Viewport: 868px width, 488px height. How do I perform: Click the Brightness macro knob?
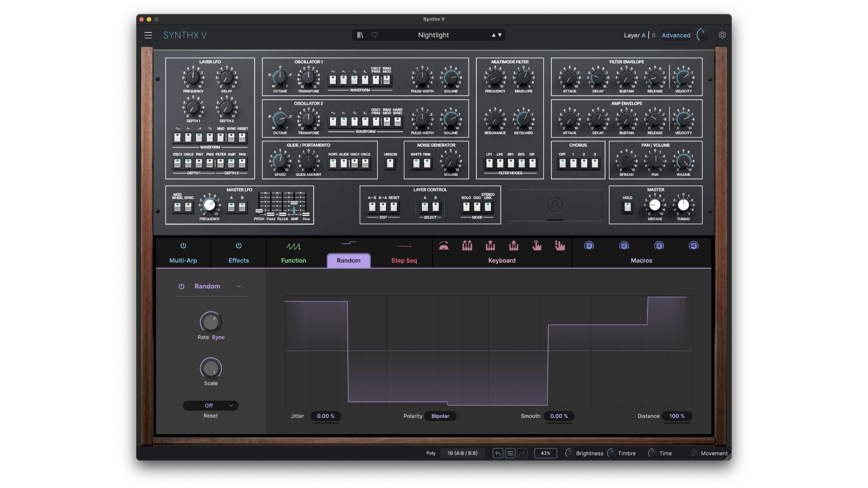point(569,453)
